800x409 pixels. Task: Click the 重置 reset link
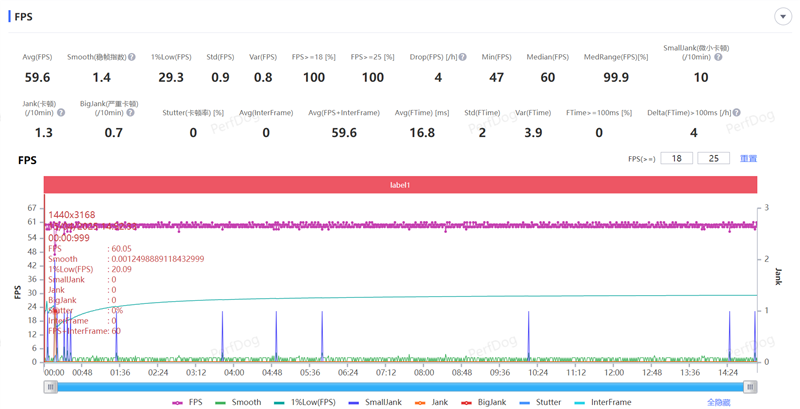click(x=748, y=159)
